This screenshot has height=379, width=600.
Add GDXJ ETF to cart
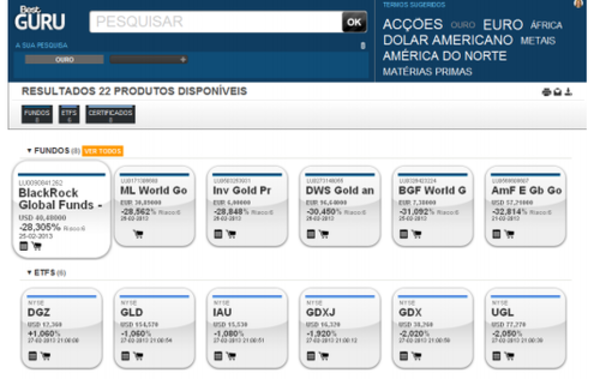pyautogui.click(x=324, y=356)
